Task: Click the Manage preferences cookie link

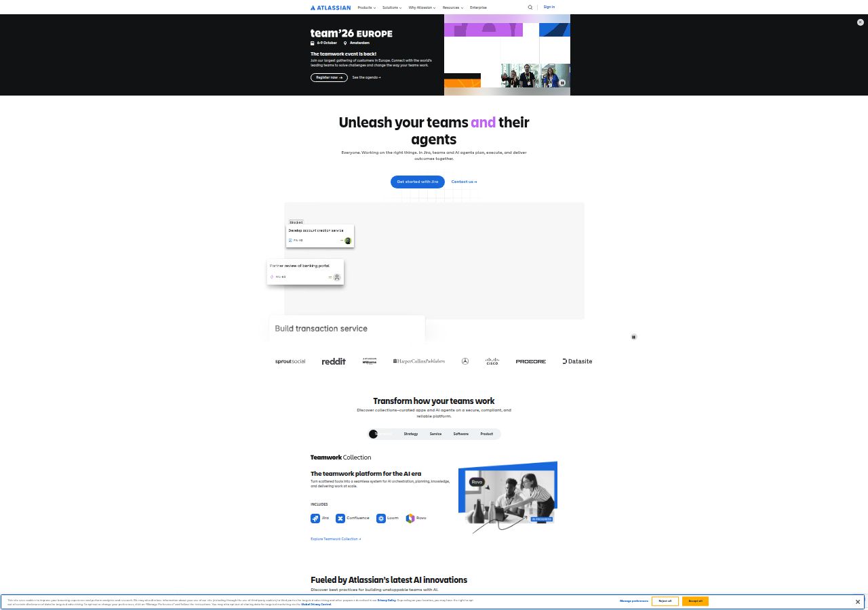Action: point(634,601)
